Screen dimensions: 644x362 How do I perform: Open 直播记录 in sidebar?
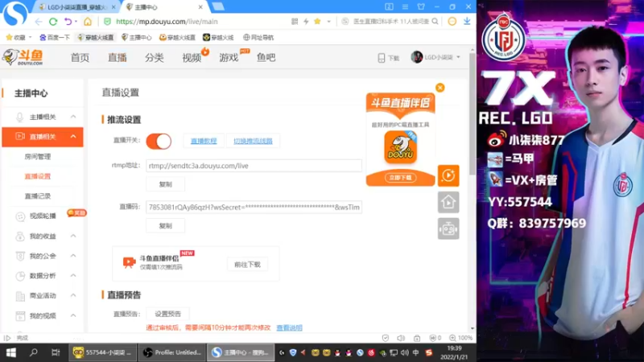[x=37, y=195]
